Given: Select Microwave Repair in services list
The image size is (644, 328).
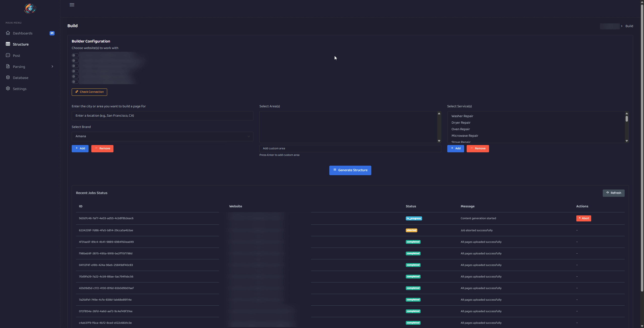Looking at the screenshot, I should (x=465, y=136).
